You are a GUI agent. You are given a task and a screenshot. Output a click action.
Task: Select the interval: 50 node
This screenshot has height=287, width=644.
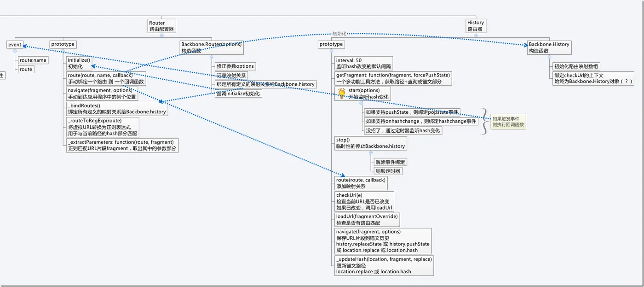point(364,63)
